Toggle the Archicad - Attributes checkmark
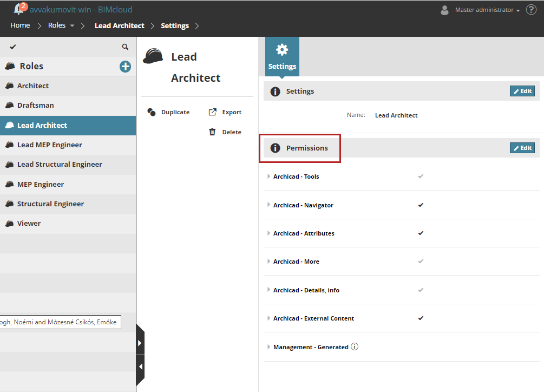 [x=421, y=233]
